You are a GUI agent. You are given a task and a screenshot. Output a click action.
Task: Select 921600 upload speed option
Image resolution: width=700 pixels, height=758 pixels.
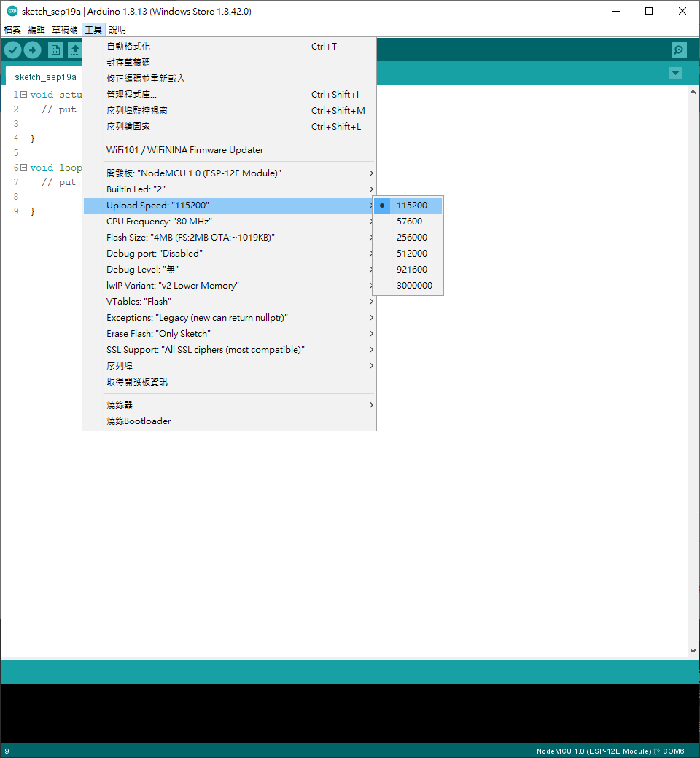coord(408,269)
